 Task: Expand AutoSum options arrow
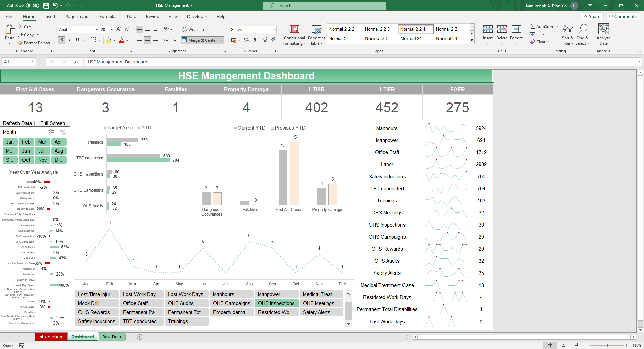click(x=557, y=27)
